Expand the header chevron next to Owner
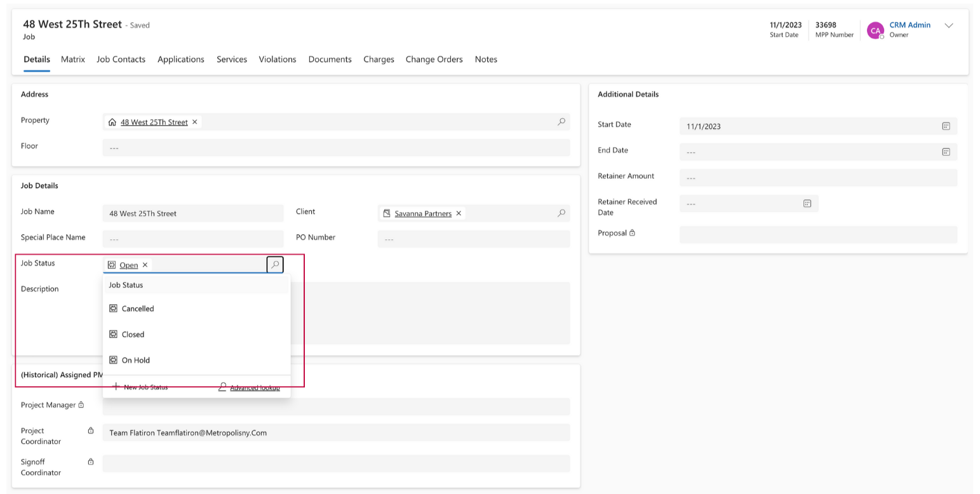This screenshot has width=980, height=494. [949, 26]
